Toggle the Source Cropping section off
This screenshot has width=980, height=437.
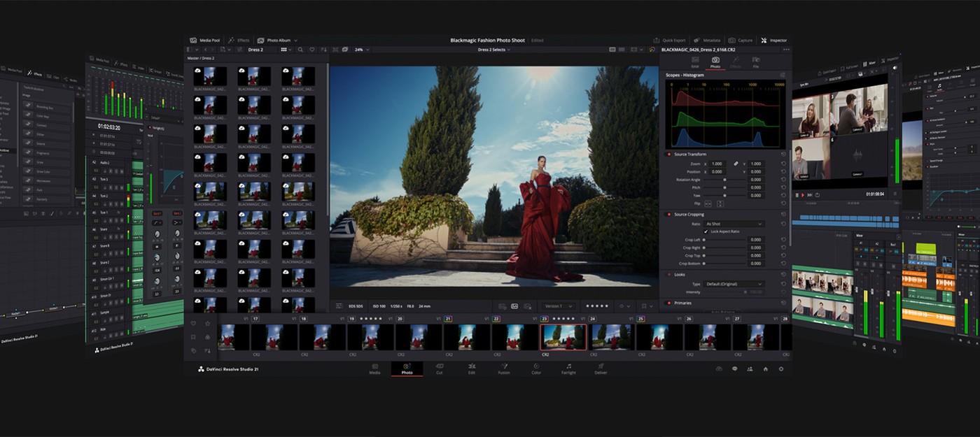coord(670,214)
